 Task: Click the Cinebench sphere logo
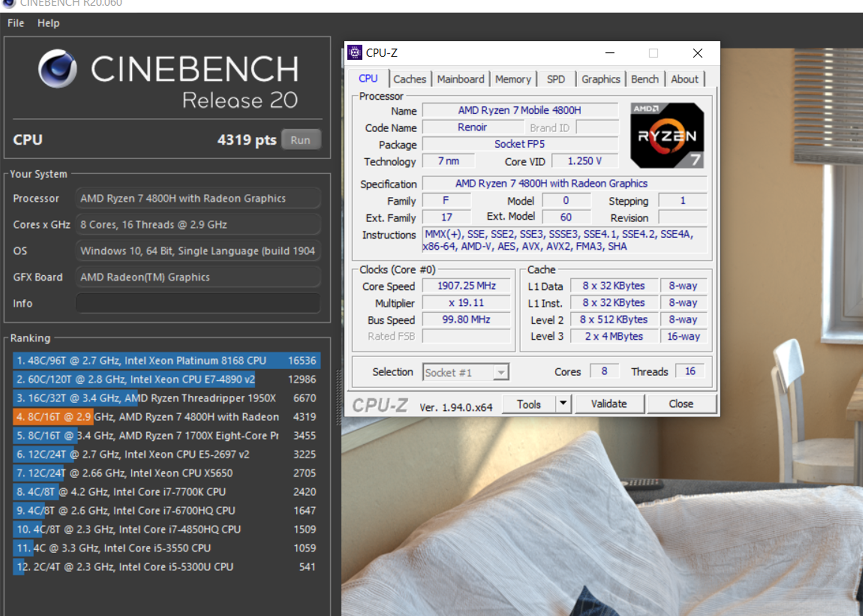pos(58,69)
